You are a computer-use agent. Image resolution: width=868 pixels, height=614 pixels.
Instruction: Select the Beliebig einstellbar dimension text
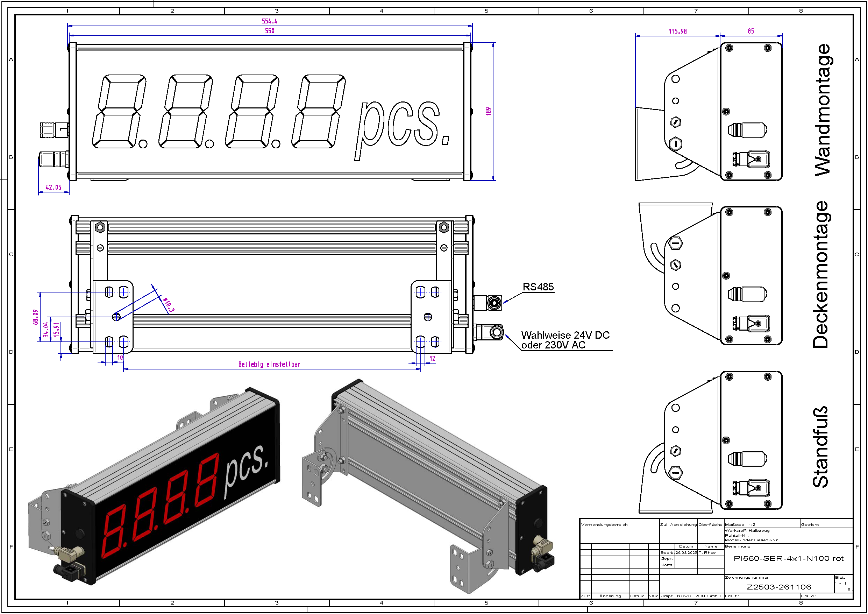click(269, 364)
